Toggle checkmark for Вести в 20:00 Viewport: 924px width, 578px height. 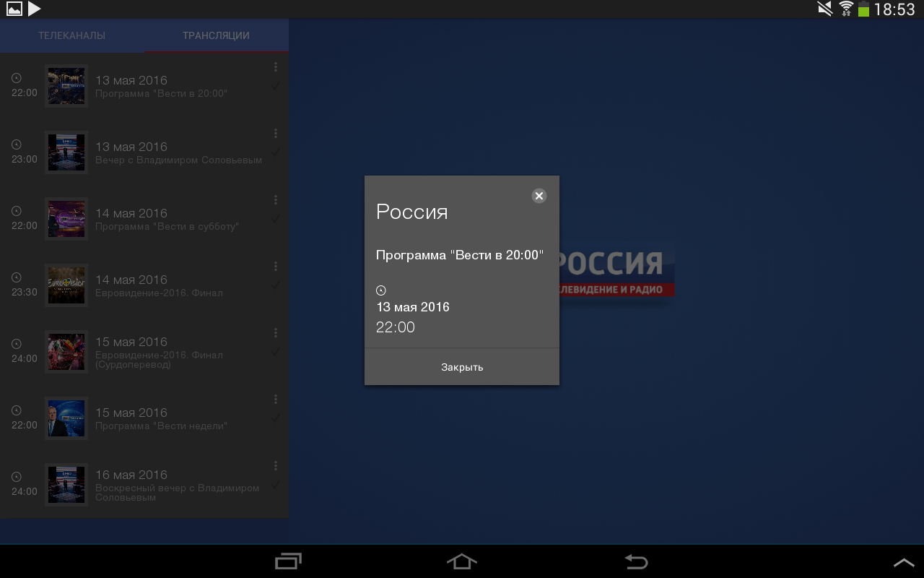point(275,85)
